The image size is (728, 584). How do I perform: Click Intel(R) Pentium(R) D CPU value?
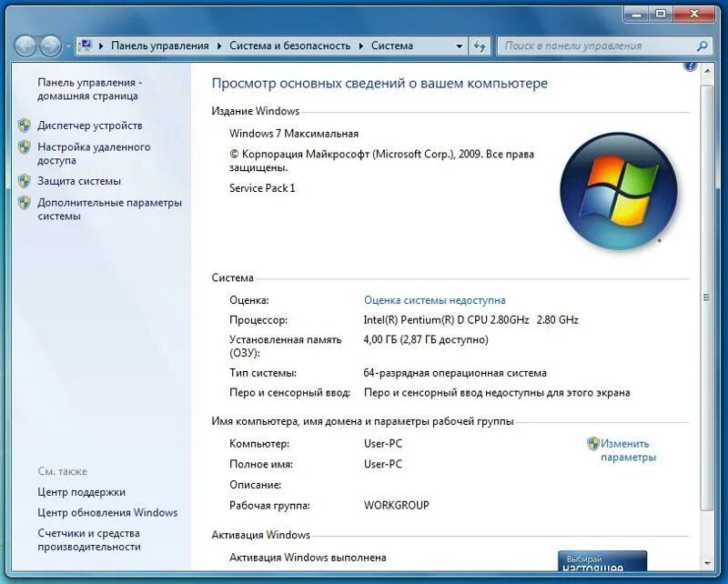tap(470, 320)
